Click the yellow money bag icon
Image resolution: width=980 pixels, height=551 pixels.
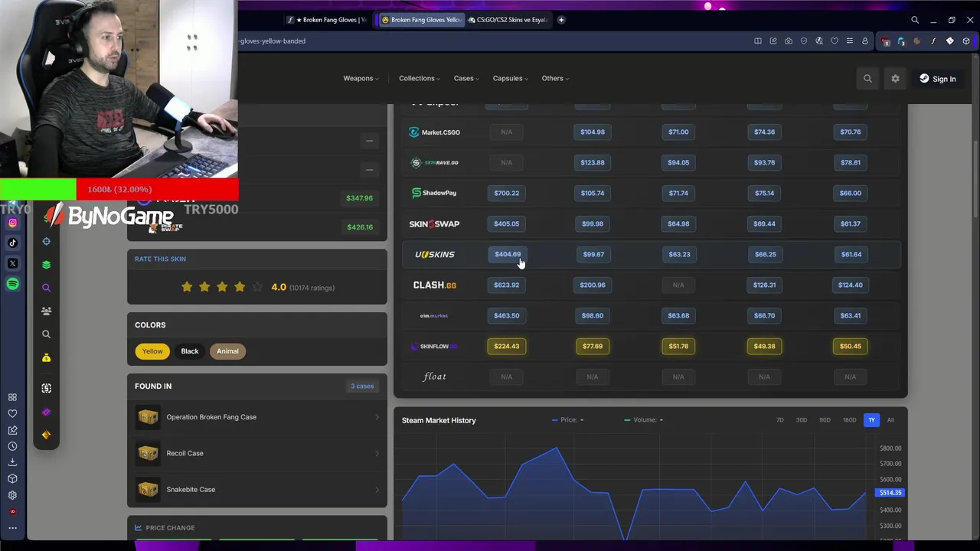click(x=47, y=357)
